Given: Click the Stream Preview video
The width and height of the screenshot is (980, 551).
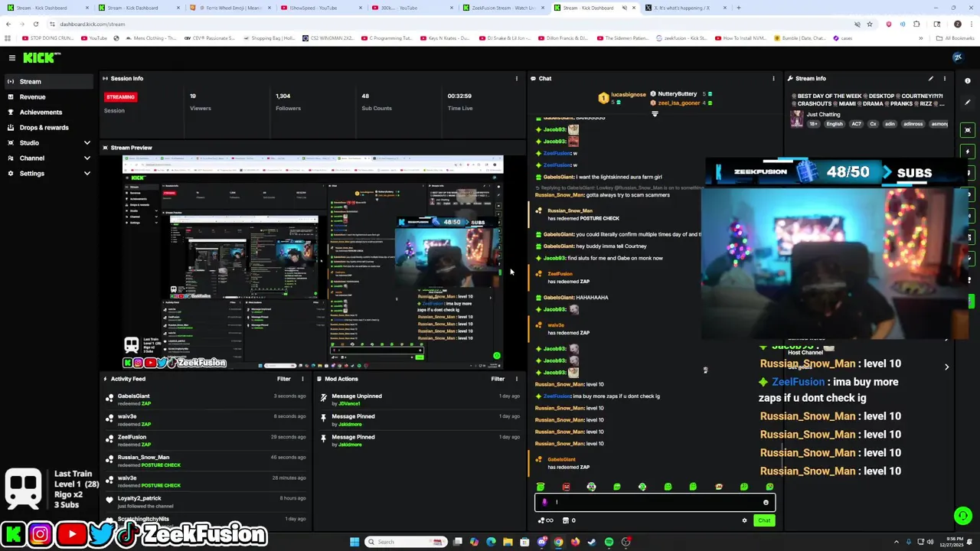Looking at the screenshot, I should click(x=312, y=262).
